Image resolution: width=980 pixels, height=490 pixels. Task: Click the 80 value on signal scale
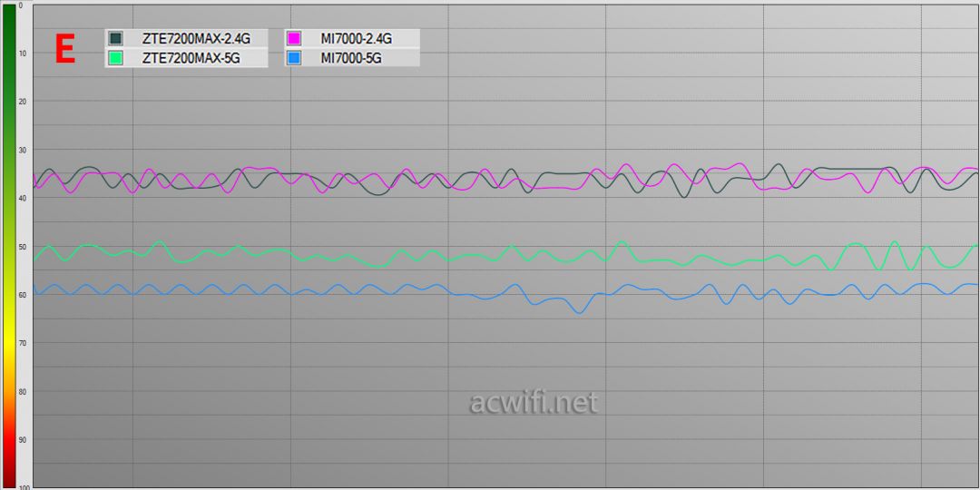(x=22, y=392)
